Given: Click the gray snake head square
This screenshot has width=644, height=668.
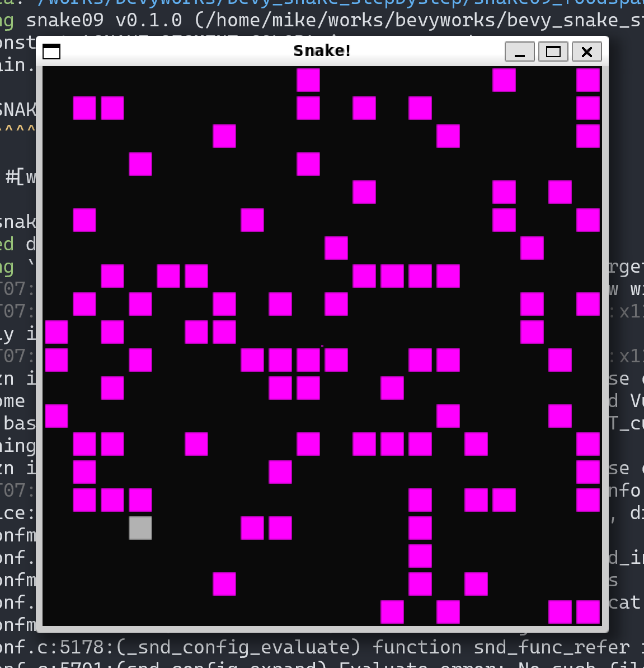Looking at the screenshot, I should pos(140,528).
